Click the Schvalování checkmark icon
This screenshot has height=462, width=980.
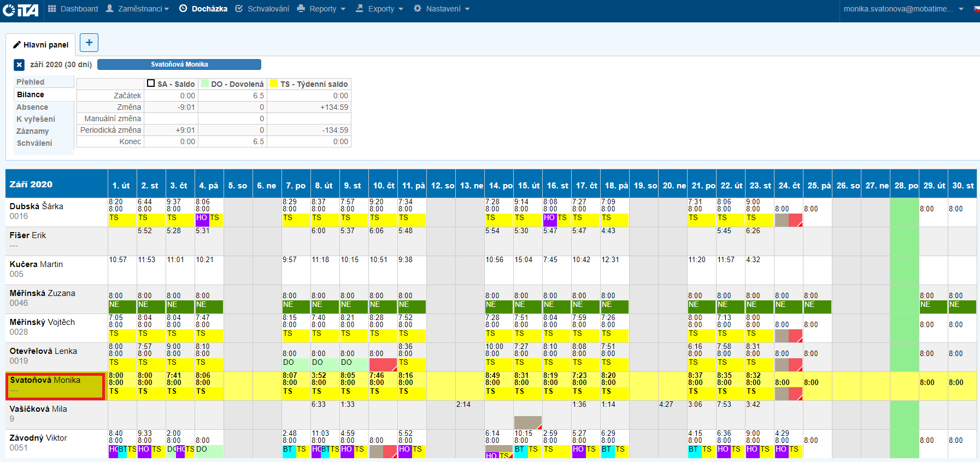[239, 9]
